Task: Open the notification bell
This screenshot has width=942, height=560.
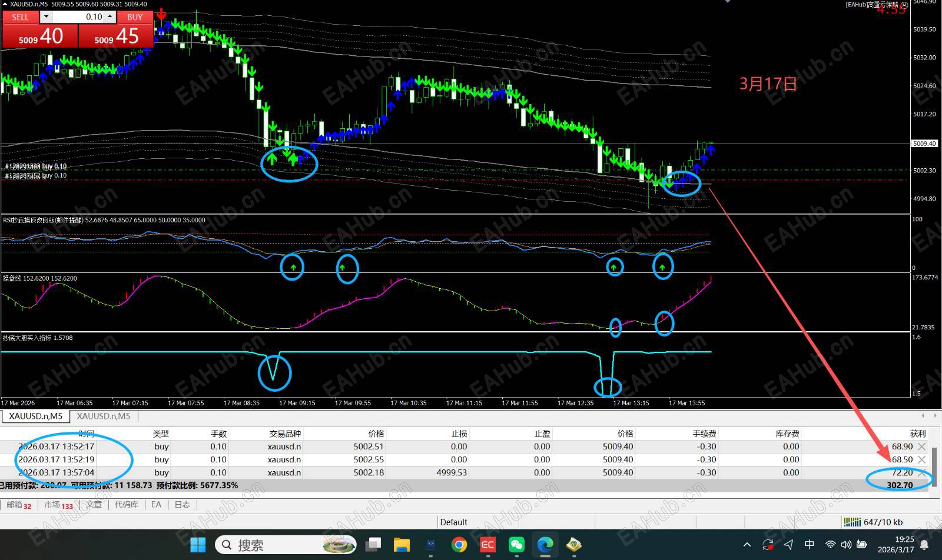Action: (x=925, y=545)
